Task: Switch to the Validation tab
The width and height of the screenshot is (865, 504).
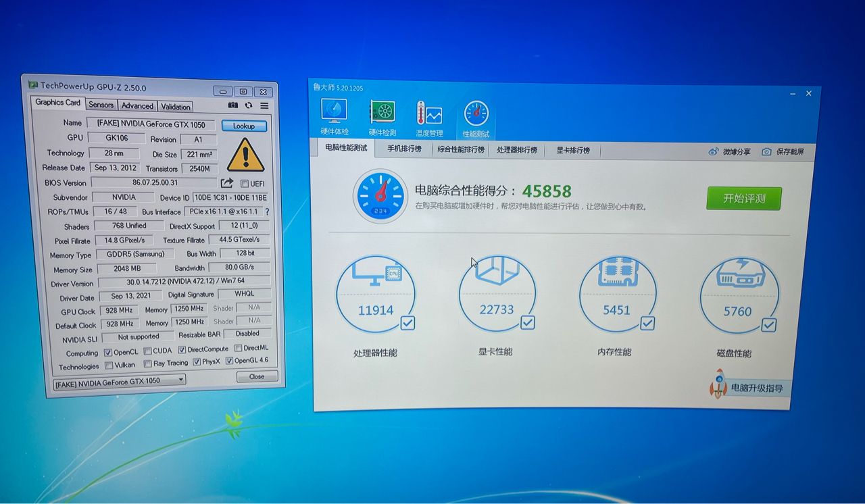Action: click(176, 107)
